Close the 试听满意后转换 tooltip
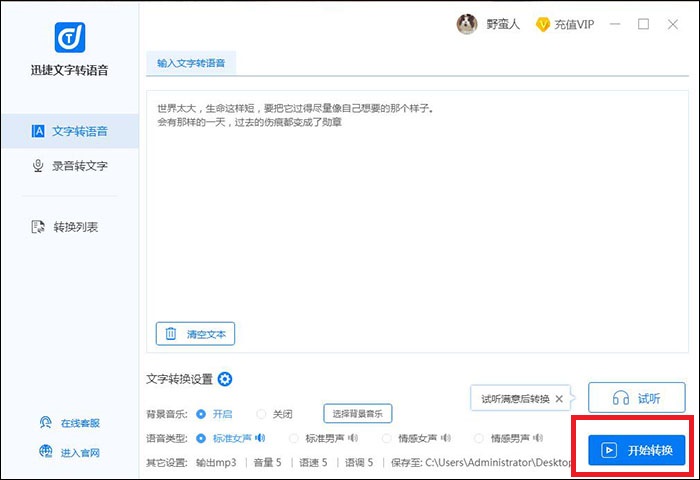This screenshot has width=700, height=480. [x=559, y=399]
